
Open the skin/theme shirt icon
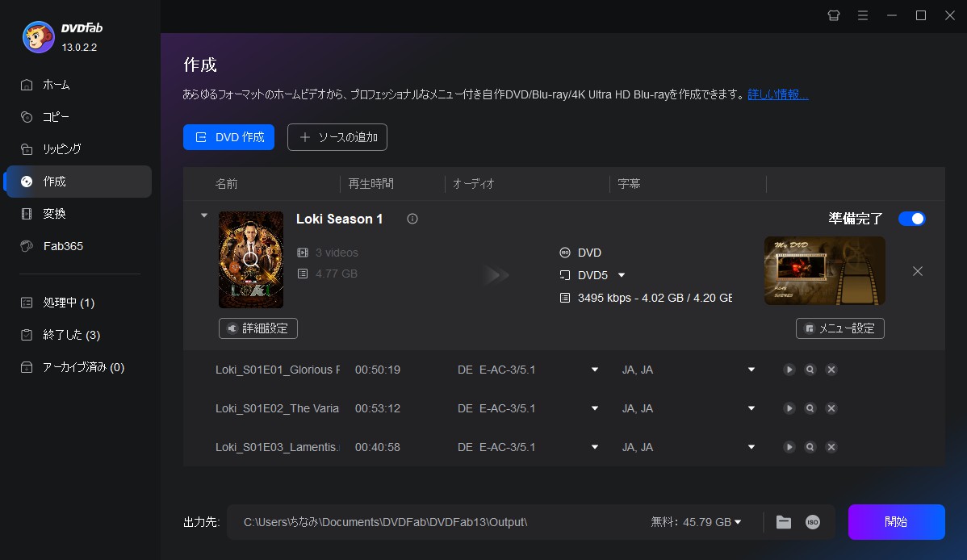click(x=834, y=15)
